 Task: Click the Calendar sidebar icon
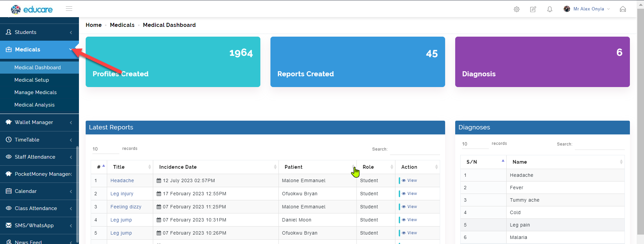(x=9, y=191)
